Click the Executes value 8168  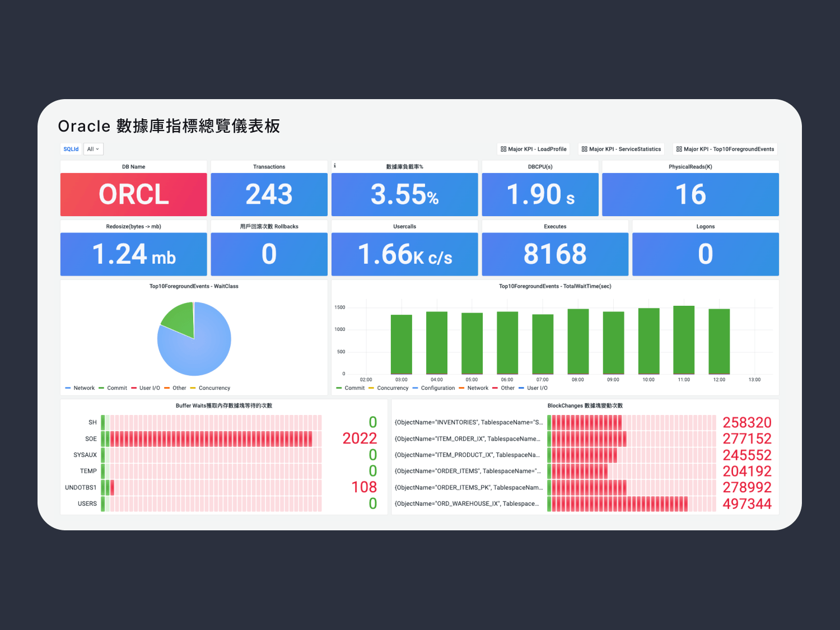554,254
